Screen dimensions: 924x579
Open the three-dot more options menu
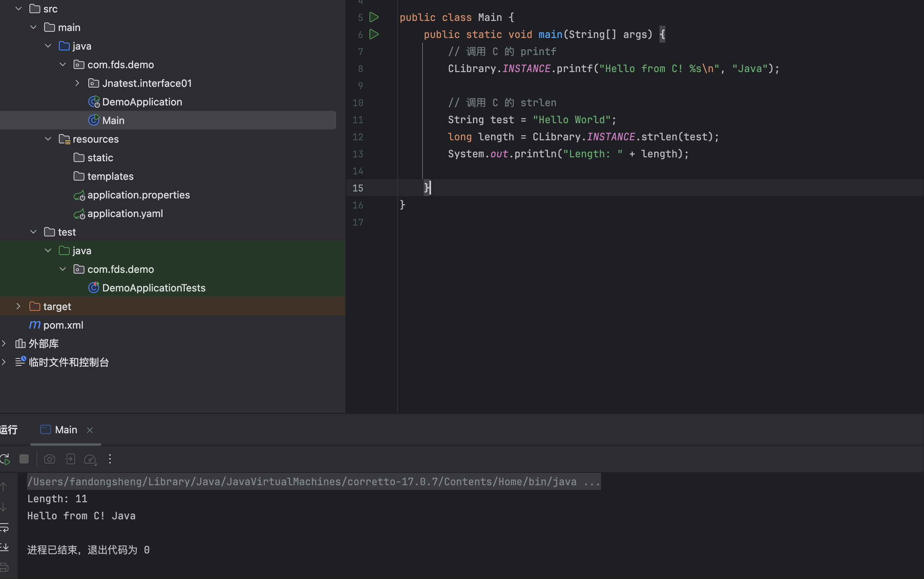click(110, 459)
